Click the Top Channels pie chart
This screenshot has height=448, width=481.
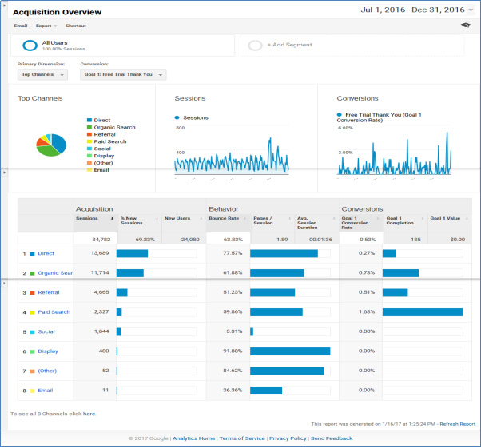pyautogui.click(x=51, y=145)
